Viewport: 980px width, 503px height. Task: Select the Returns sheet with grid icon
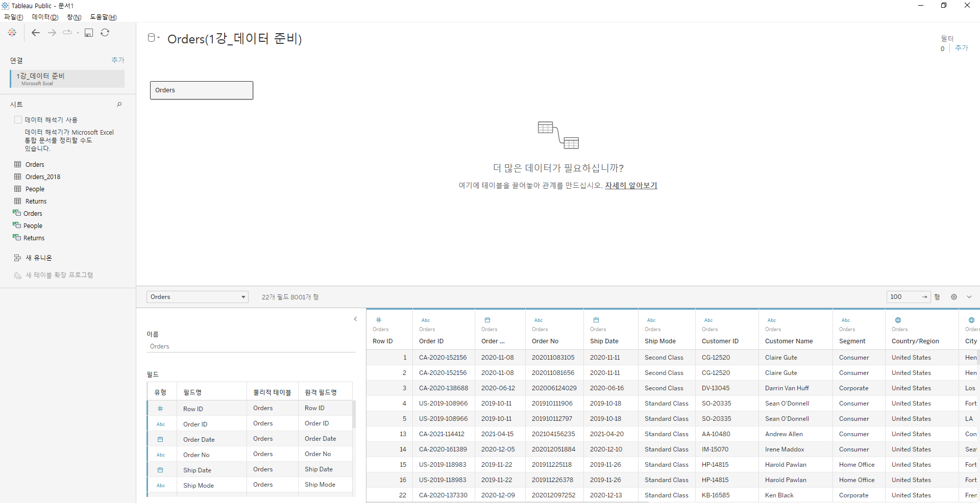[x=36, y=202]
